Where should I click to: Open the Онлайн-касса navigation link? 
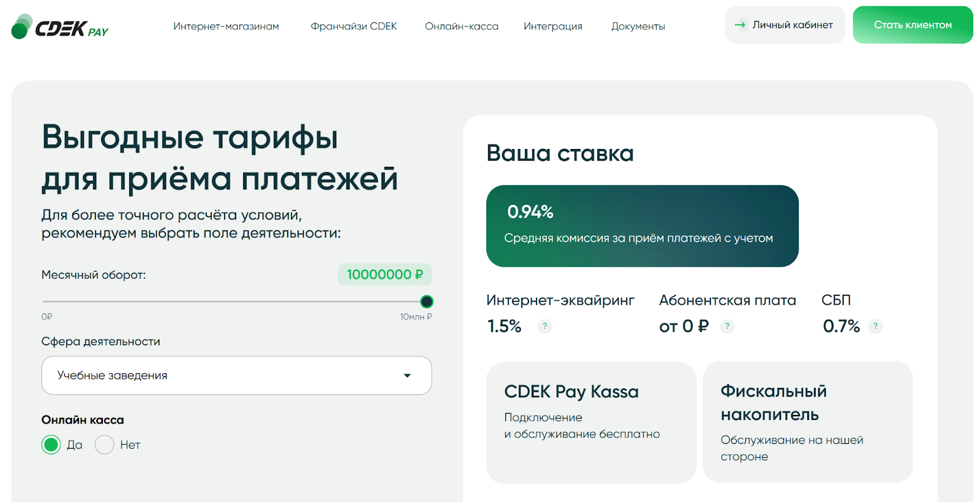click(461, 26)
